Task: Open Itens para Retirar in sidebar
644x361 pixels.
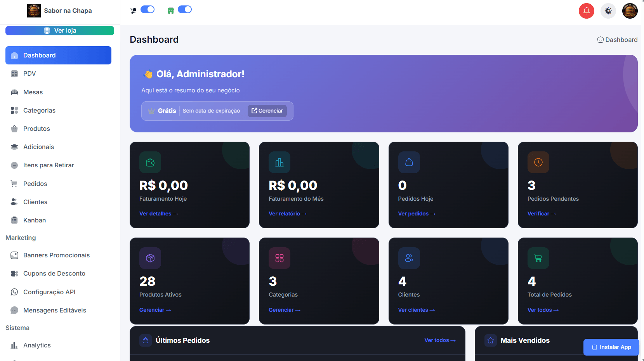Action: tap(58, 165)
